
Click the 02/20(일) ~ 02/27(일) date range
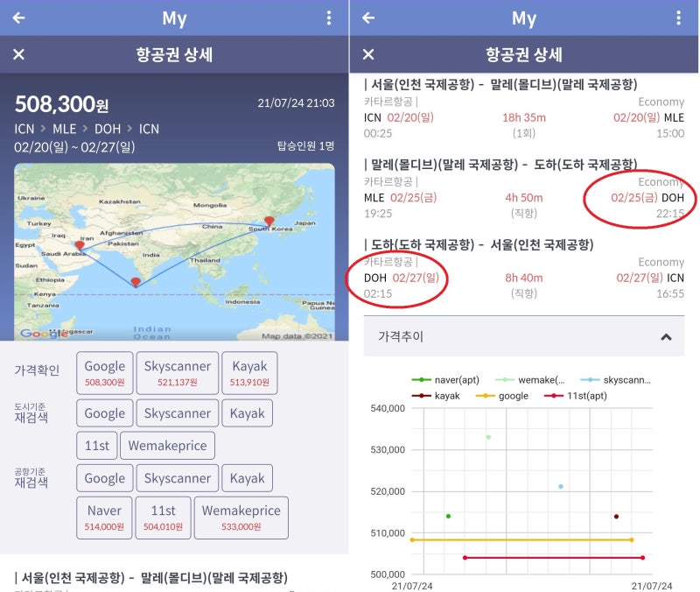74,147
